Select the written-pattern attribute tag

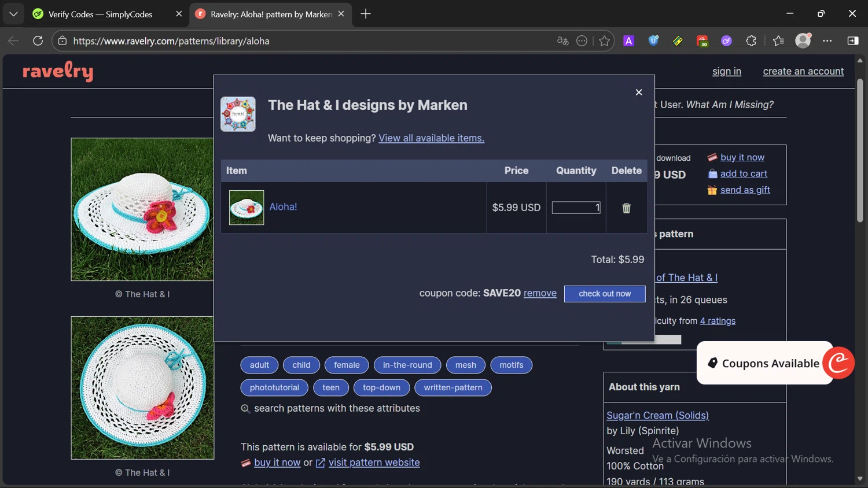[453, 387]
